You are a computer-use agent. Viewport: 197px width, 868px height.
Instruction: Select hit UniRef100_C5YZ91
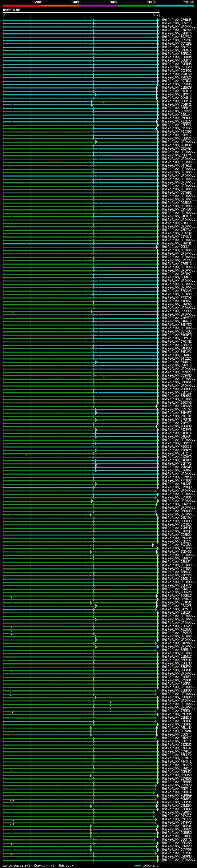[x=177, y=43]
